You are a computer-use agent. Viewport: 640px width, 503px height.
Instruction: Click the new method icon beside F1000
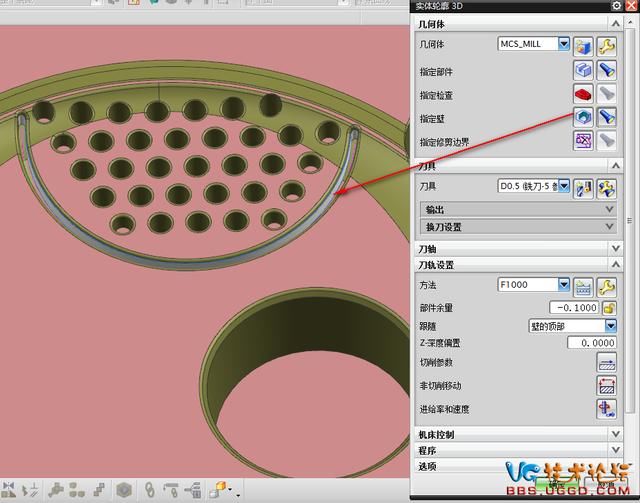coord(583,287)
